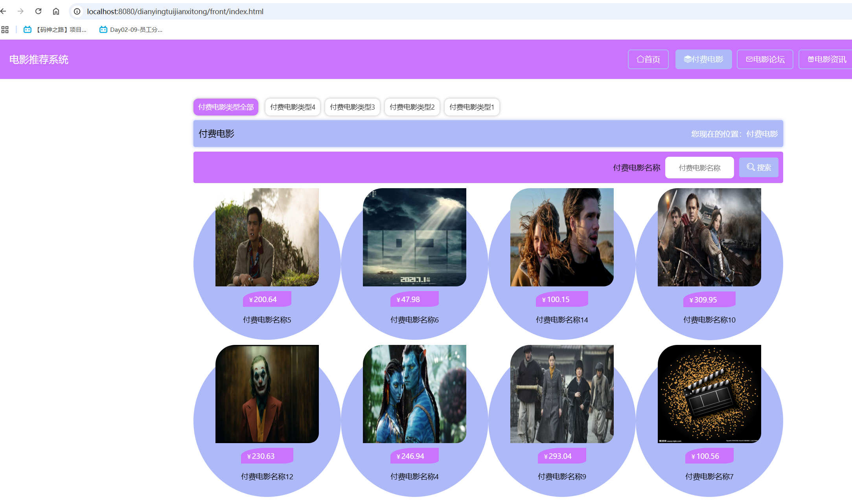Click the title 付费电影名称4
Image resolution: width=852 pixels, height=504 pixels.
(x=414, y=477)
